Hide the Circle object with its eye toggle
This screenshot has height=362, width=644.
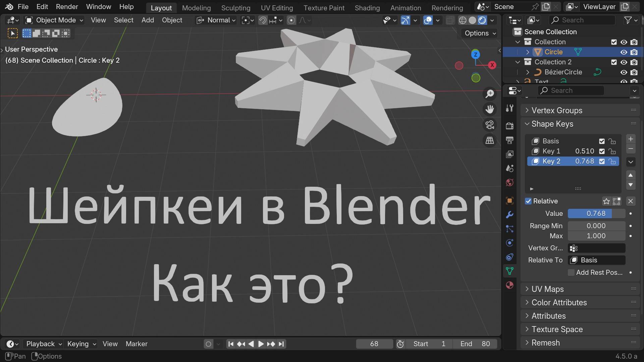tap(624, 52)
